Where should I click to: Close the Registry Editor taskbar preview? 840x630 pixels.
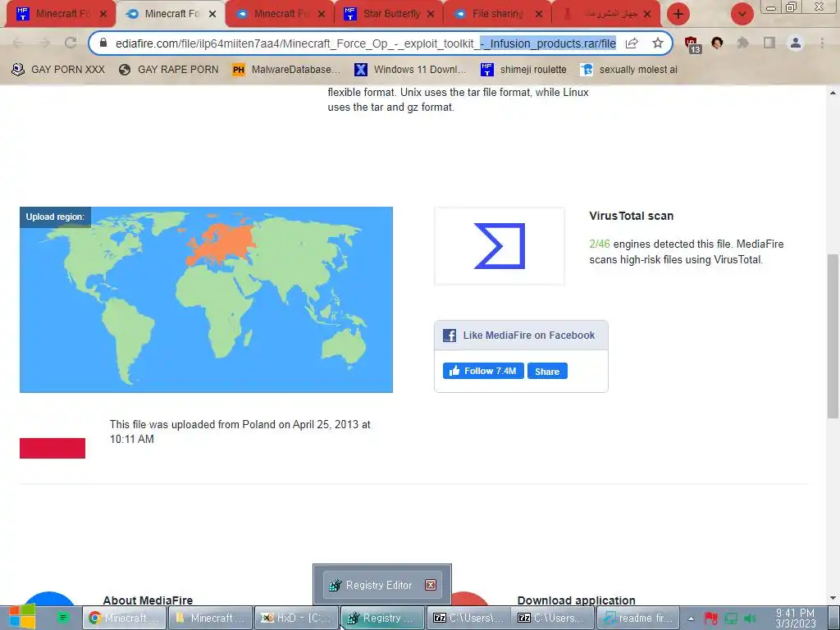[x=430, y=585]
